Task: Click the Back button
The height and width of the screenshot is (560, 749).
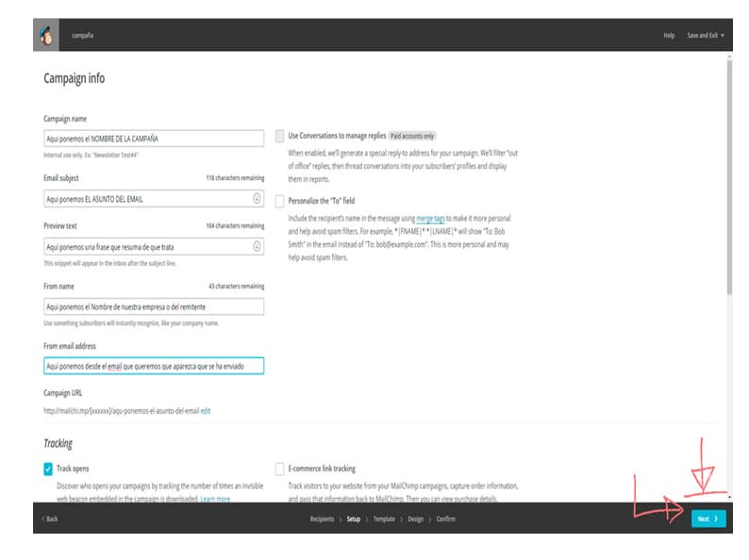Action: coord(49,519)
